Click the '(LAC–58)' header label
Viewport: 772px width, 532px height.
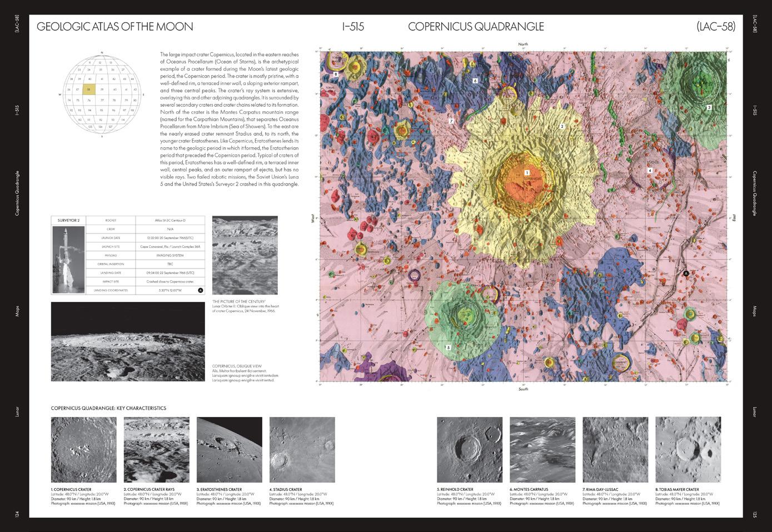[x=716, y=27]
